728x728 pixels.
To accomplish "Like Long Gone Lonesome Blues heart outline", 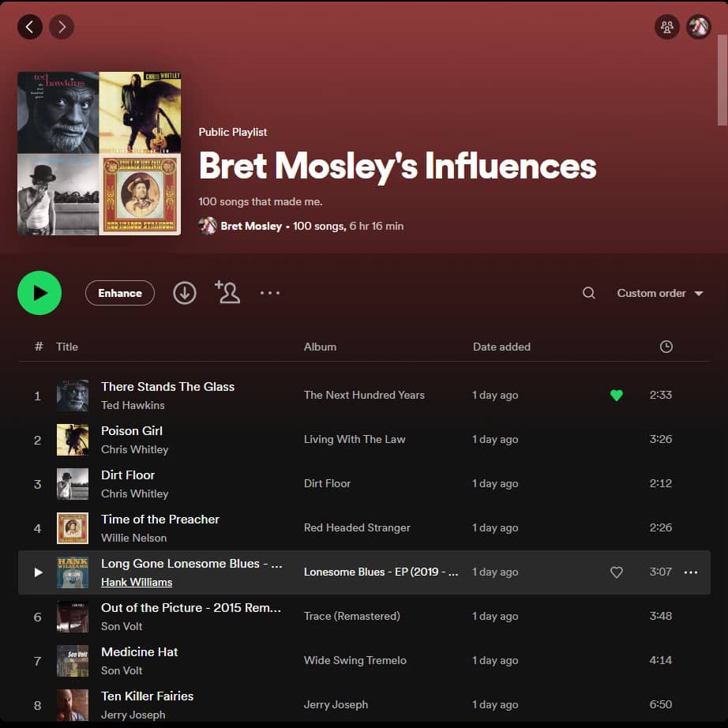I will [x=617, y=572].
